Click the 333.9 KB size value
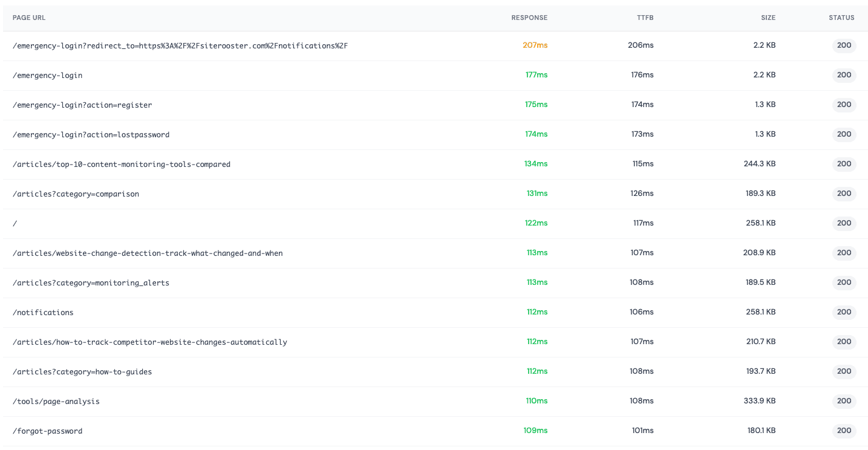Image resolution: width=868 pixels, height=450 pixels. [760, 401]
